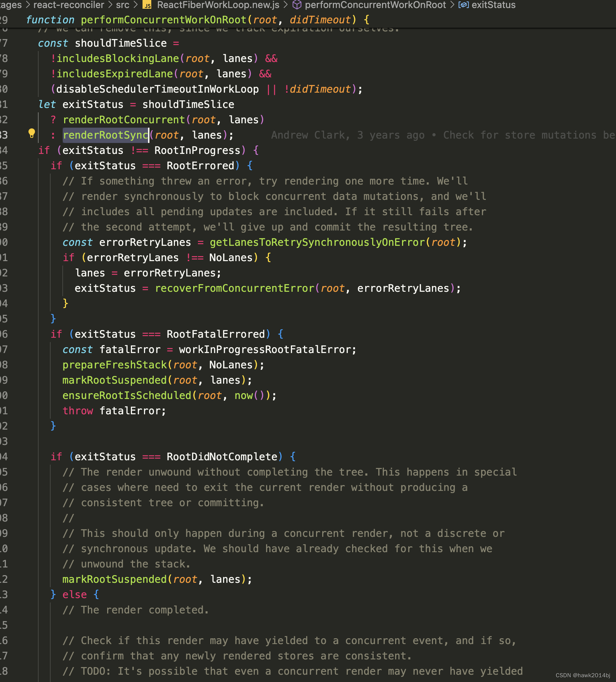616x682 pixels.
Task: Click the breadcrumb chevron after react-reconciler
Action: pyautogui.click(x=110, y=5)
